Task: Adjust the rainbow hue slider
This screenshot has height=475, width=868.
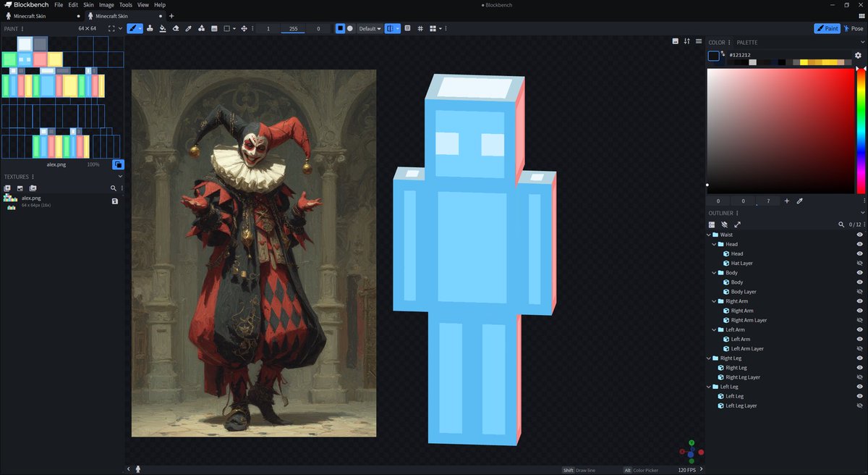Action: pyautogui.click(x=861, y=130)
